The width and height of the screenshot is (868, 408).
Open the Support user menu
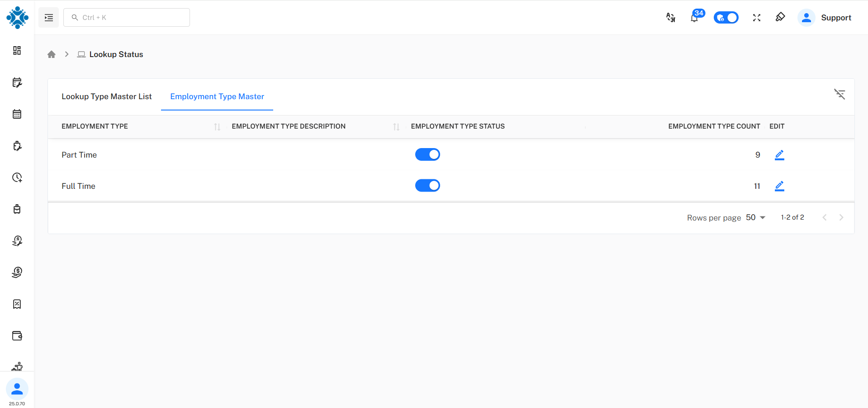click(825, 18)
